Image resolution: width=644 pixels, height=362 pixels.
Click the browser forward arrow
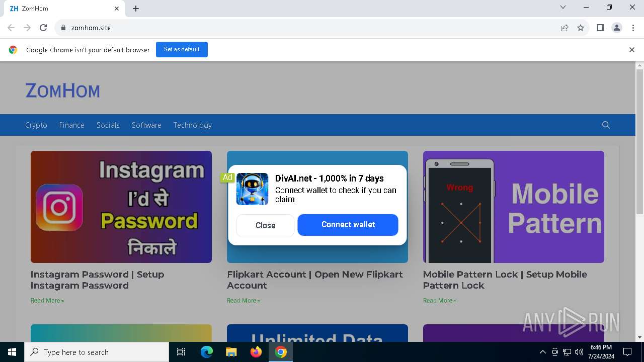(27, 28)
